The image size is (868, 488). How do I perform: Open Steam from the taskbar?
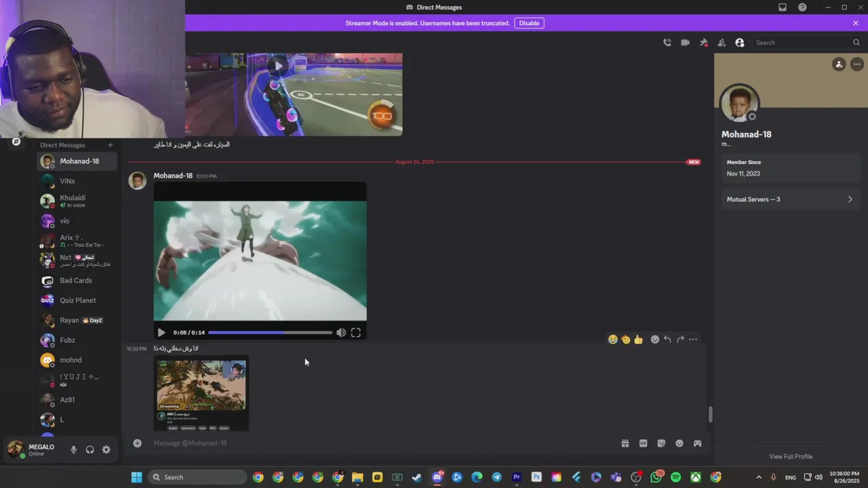pos(417,477)
